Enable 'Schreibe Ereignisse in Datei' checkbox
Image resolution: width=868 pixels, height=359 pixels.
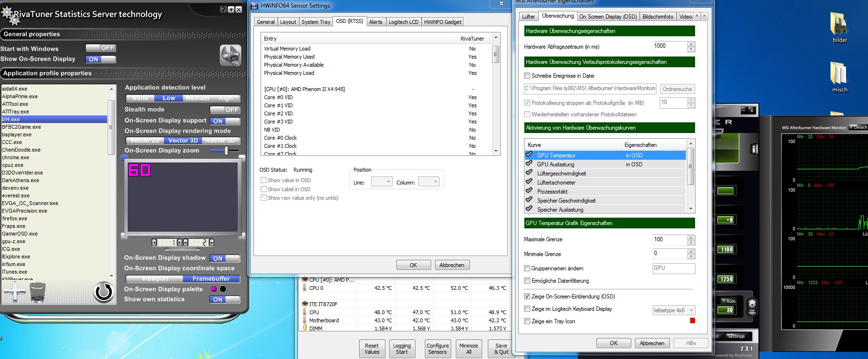527,75
